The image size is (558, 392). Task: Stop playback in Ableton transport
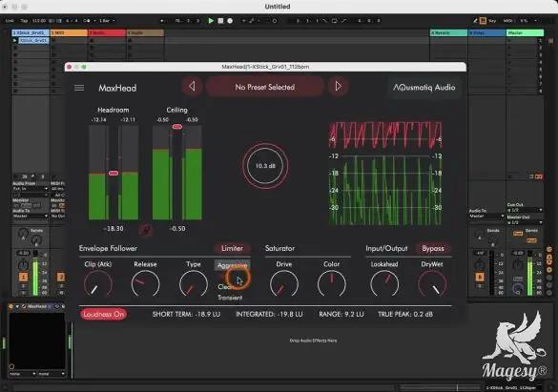[220, 21]
